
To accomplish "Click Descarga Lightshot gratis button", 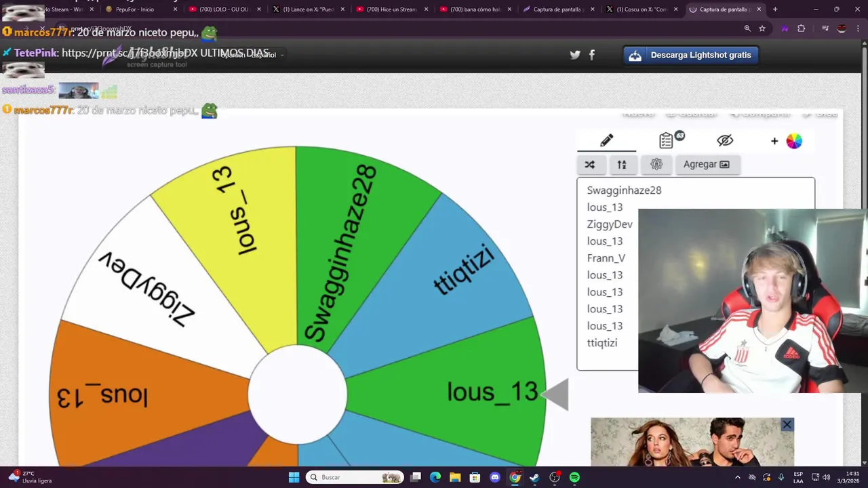I will pyautogui.click(x=690, y=55).
